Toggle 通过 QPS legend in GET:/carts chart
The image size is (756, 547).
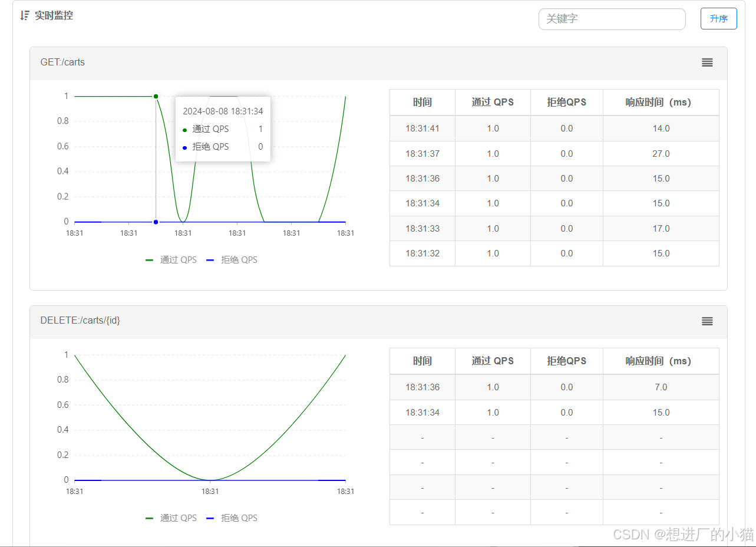[x=171, y=259]
